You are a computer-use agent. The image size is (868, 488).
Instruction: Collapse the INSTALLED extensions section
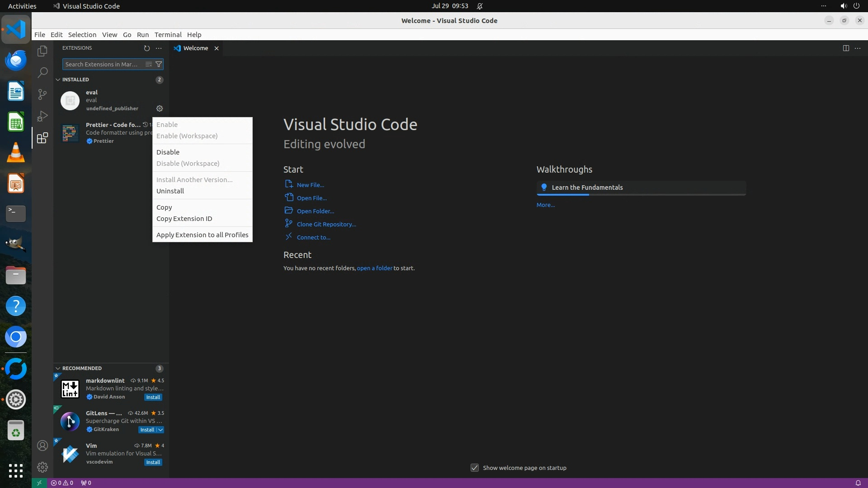point(58,80)
